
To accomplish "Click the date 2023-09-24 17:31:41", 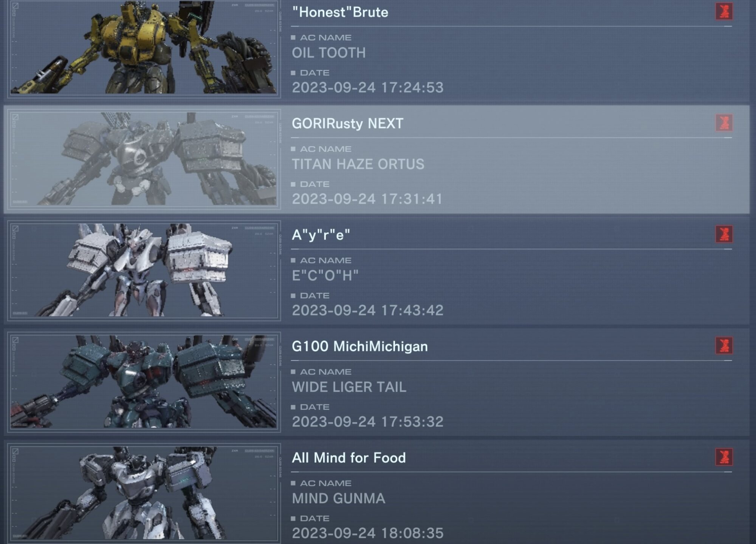I will [x=367, y=199].
